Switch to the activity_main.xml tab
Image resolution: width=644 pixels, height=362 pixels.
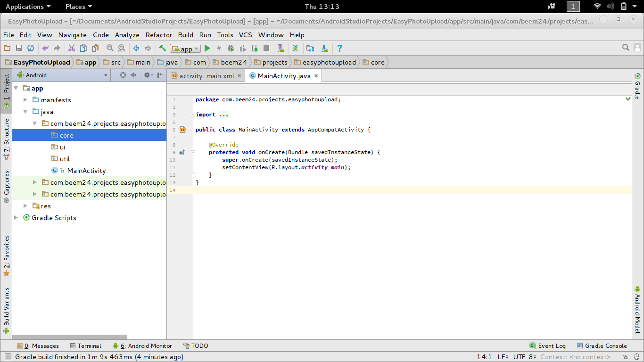pos(206,76)
